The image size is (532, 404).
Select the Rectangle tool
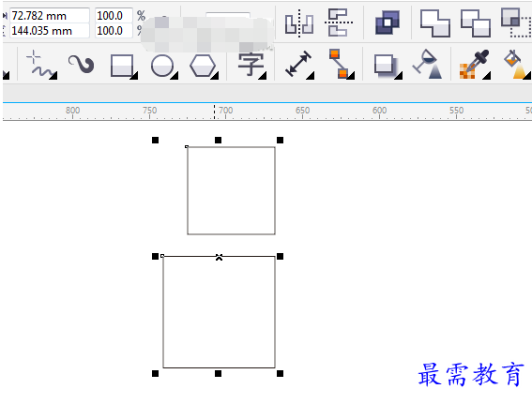point(124,67)
